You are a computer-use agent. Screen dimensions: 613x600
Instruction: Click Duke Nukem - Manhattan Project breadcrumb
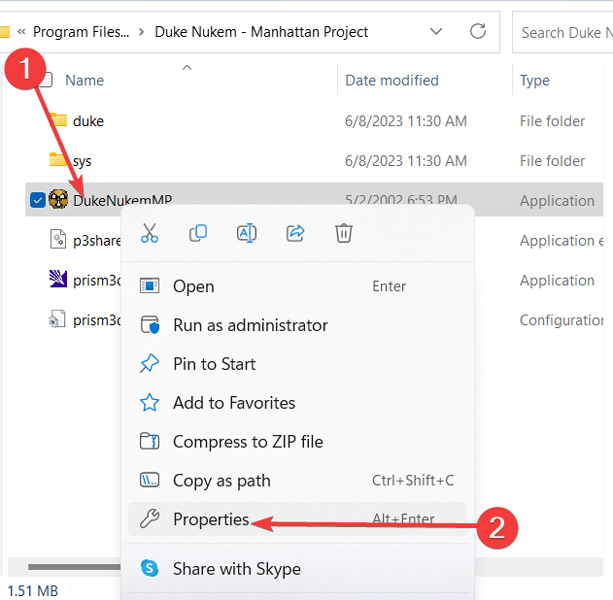point(261,32)
